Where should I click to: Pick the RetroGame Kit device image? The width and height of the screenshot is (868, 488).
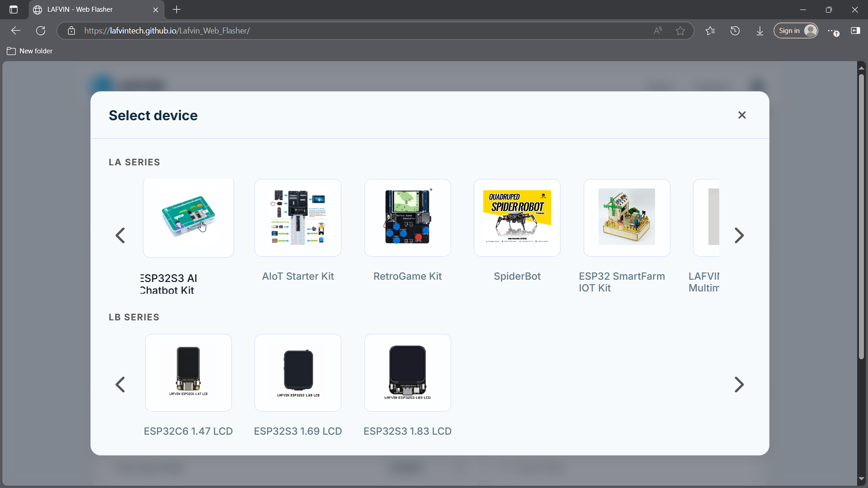tap(408, 218)
